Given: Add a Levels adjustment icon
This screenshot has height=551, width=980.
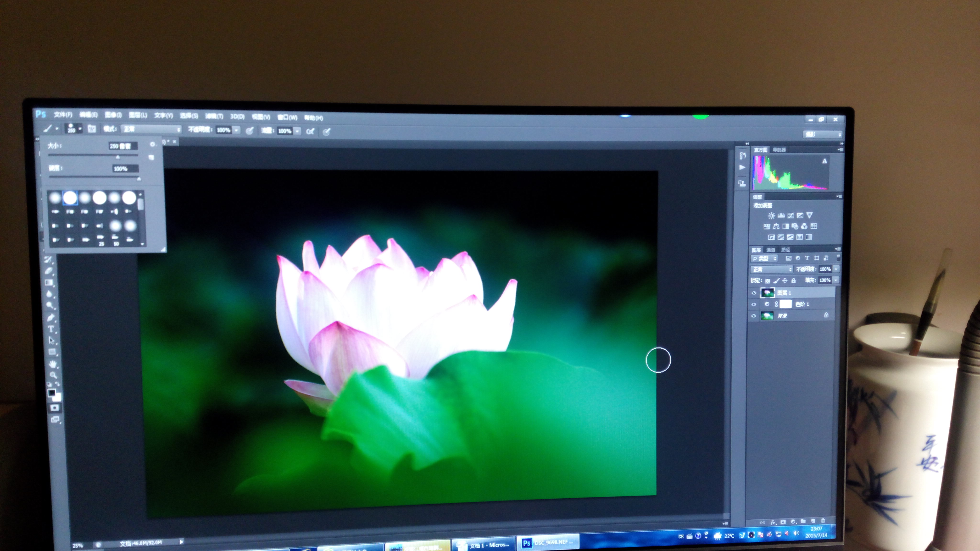Looking at the screenshot, I should click(x=781, y=216).
